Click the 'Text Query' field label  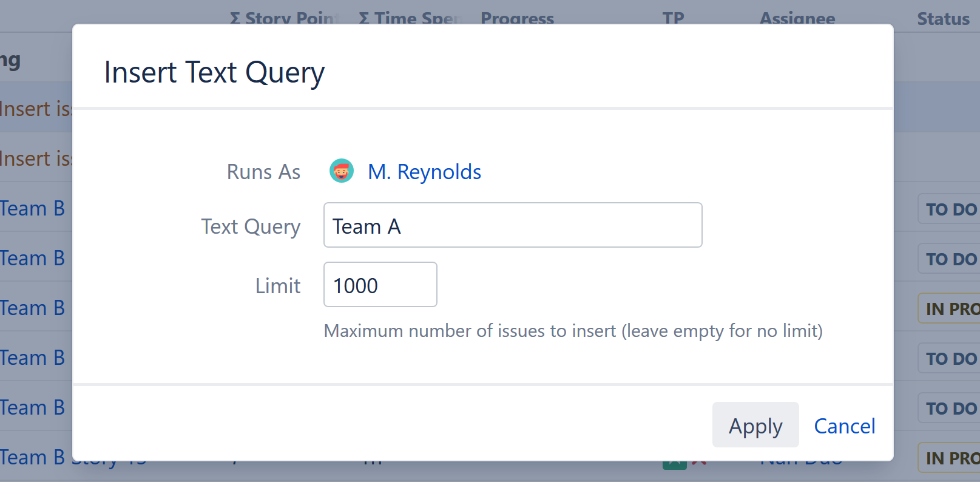pos(251,226)
